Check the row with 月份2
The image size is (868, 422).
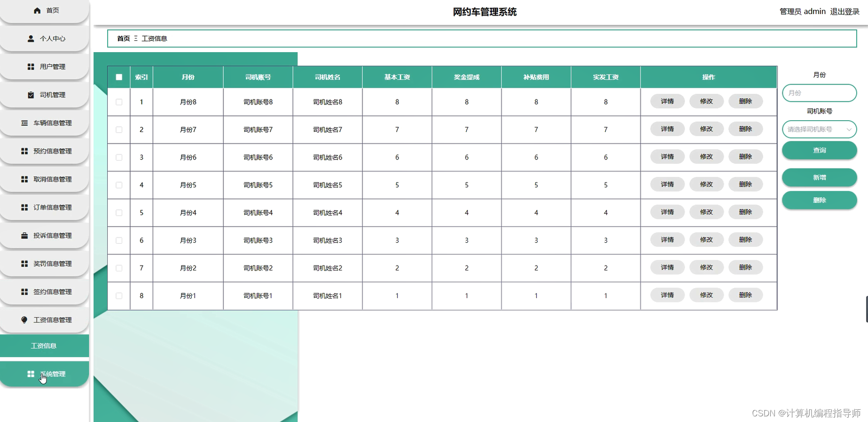point(119,268)
